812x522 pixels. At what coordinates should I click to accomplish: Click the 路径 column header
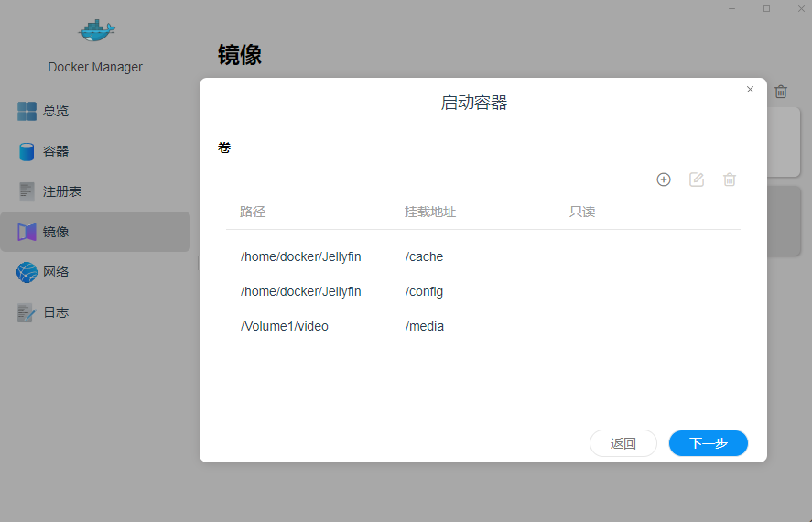253,212
